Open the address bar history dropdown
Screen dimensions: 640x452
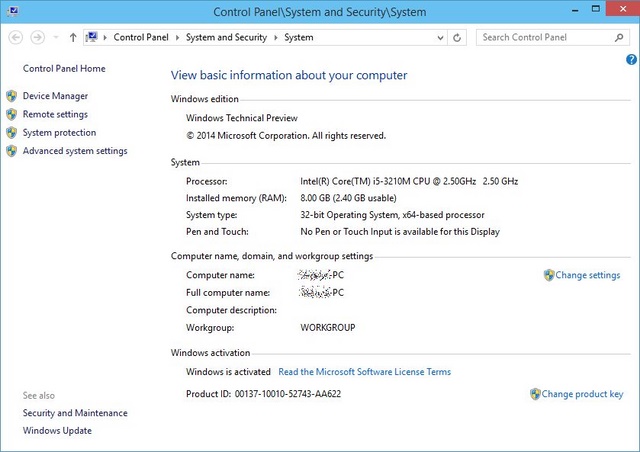(x=440, y=38)
